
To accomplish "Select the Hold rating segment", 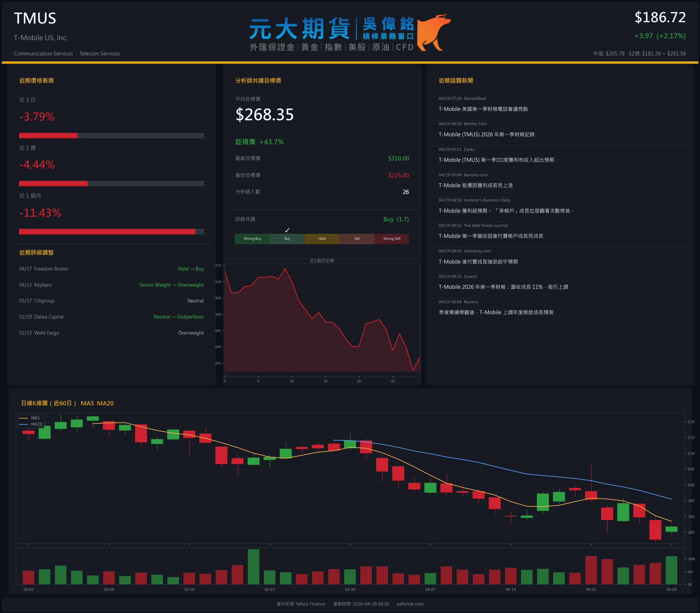I will [x=322, y=239].
